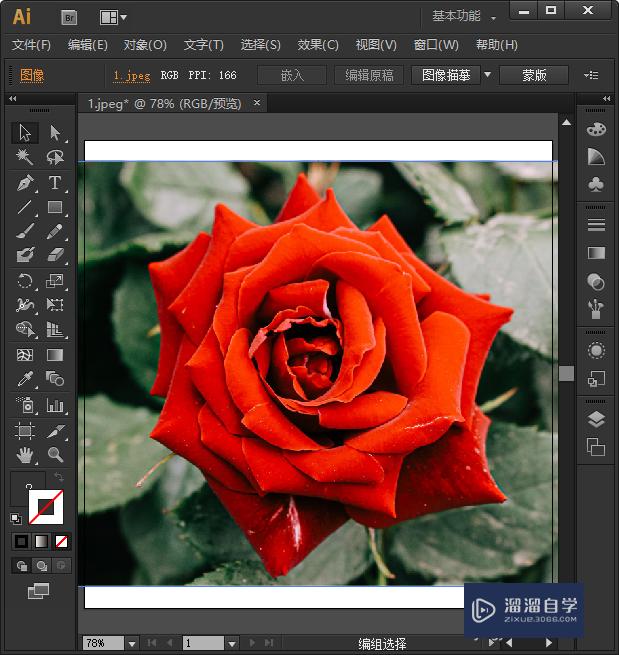This screenshot has width=619, height=655.
Task: Select the Eyedropper tool
Action: point(25,379)
